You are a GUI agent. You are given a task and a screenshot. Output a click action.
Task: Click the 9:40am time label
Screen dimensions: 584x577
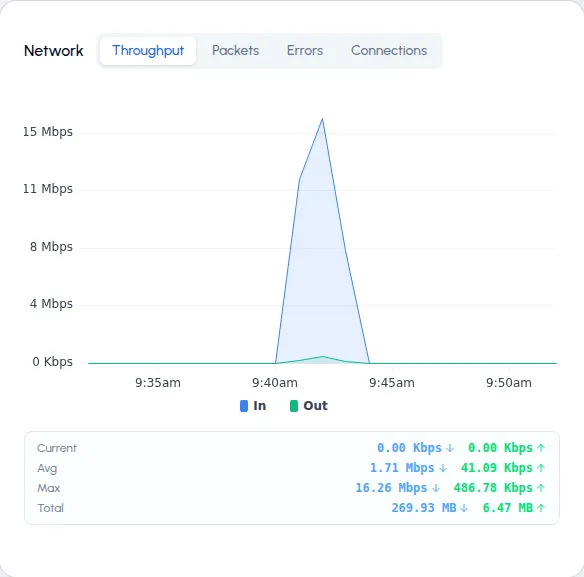pos(275,383)
